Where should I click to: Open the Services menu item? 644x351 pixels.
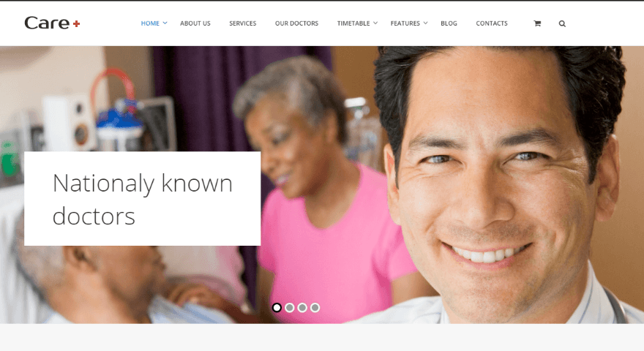(x=243, y=23)
